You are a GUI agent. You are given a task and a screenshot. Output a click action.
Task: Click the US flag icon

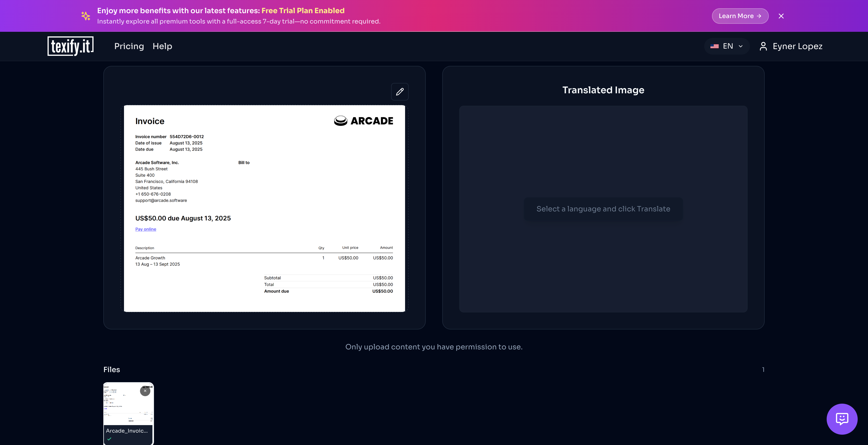[714, 46]
